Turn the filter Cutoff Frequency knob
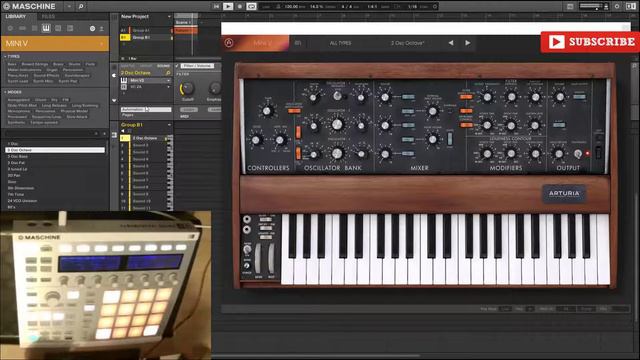The height and width of the screenshot is (360, 640). click(x=487, y=97)
